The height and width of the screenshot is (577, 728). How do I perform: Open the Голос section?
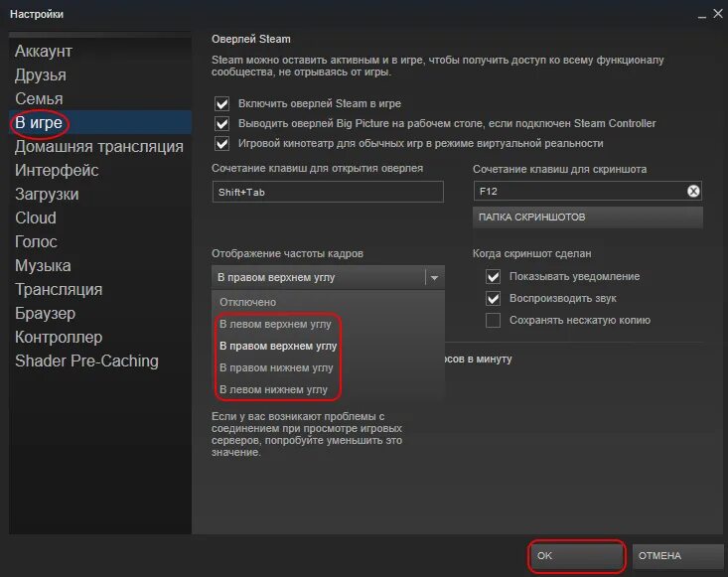coord(100,241)
